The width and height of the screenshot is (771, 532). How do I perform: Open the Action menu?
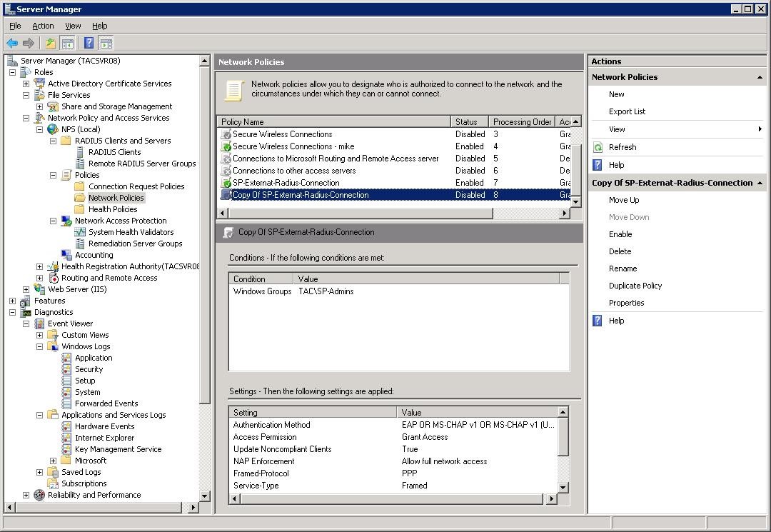[43, 26]
